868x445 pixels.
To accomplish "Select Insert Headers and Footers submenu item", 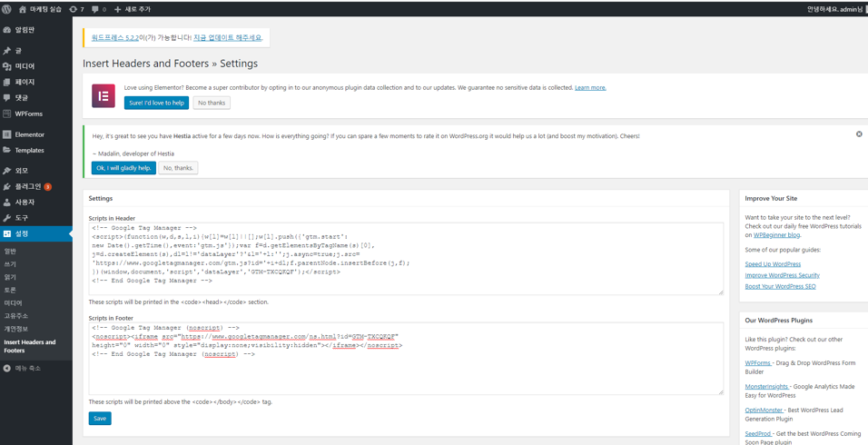I will (30, 346).
